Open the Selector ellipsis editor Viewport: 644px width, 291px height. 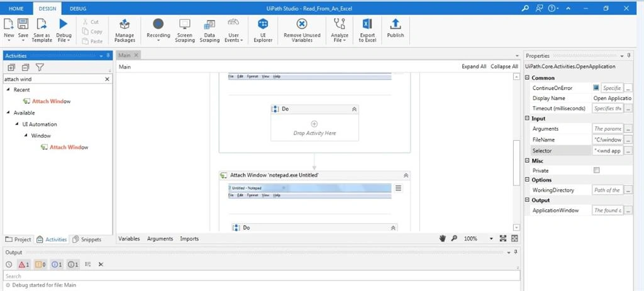(628, 151)
